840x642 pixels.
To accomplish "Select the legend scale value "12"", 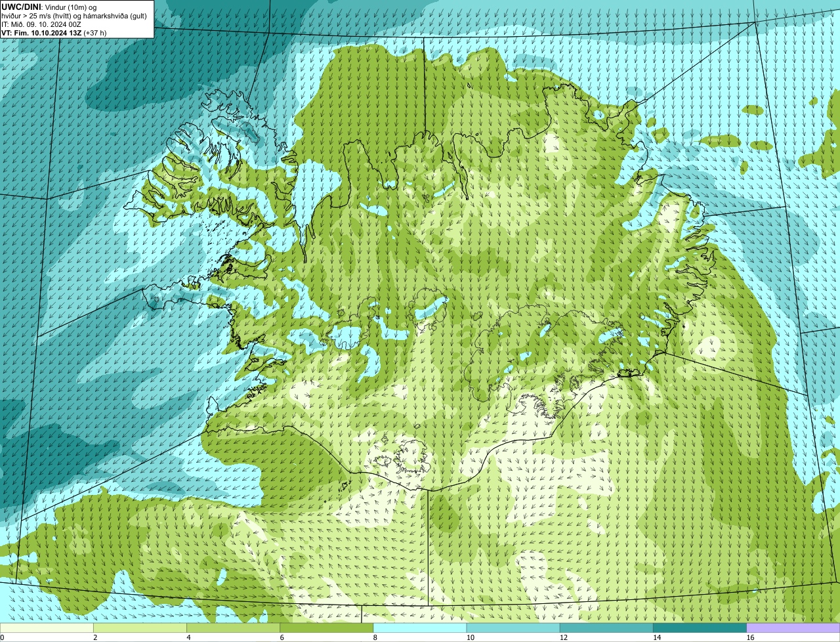I will click(563, 637).
